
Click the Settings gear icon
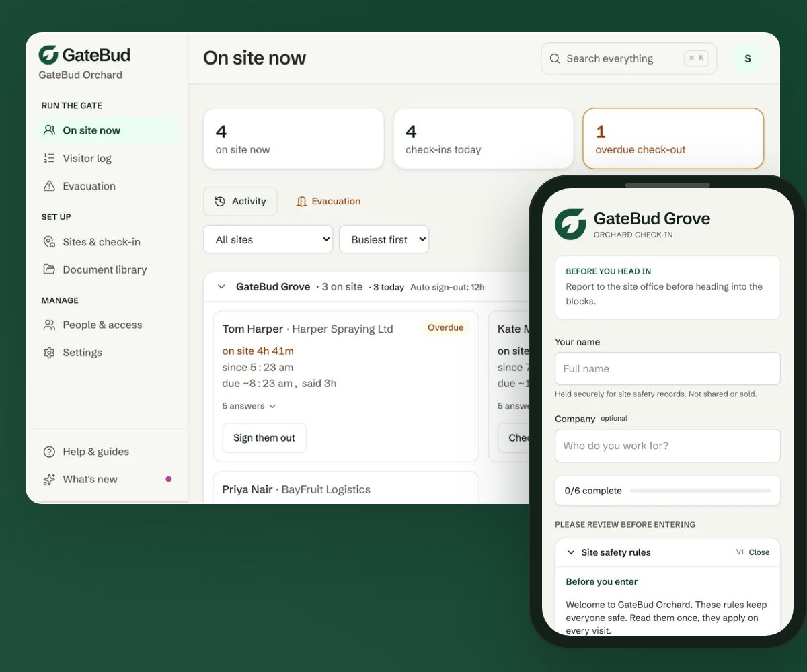[x=49, y=353]
